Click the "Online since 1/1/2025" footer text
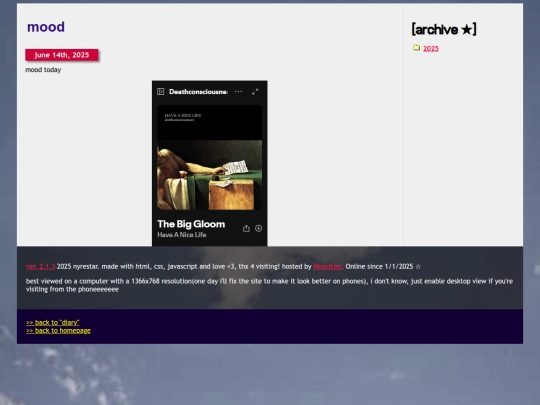Image resolution: width=540 pixels, height=405 pixels. pyautogui.click(x=379, y=267)
